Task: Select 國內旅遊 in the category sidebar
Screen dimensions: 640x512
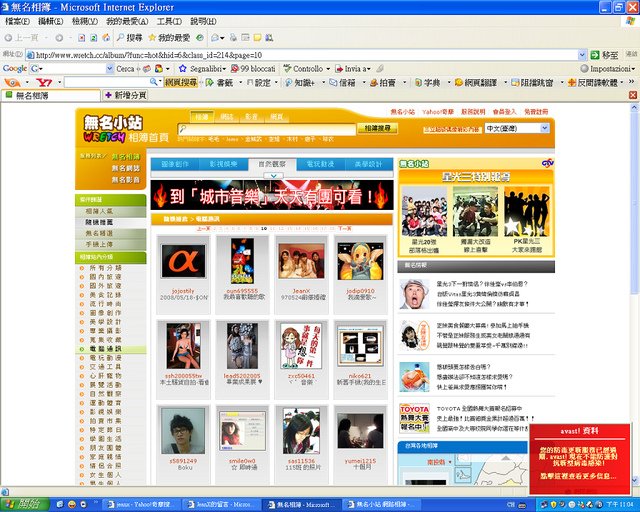Action: 105,277
